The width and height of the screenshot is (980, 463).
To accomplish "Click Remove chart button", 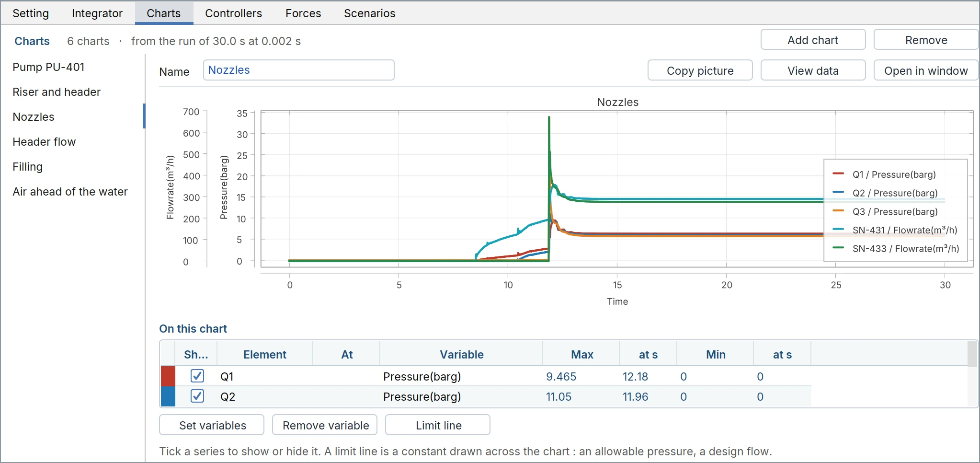I will click(x=926, y=40).
